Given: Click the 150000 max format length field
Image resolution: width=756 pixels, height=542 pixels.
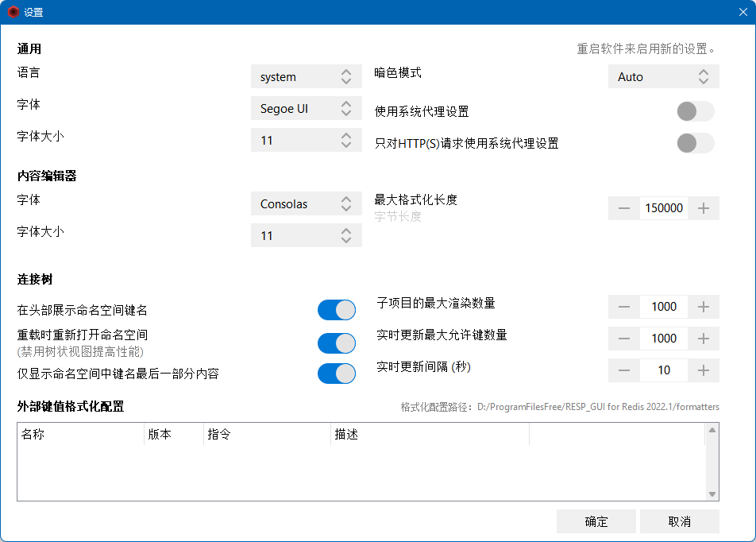Looking at the screenshot, I should pos(664,208).
